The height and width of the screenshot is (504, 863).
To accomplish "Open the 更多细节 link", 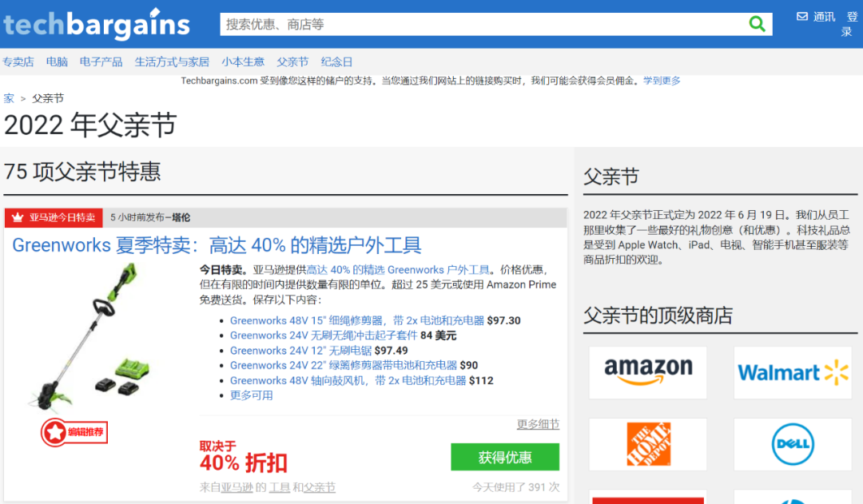I will coord(537,424).
